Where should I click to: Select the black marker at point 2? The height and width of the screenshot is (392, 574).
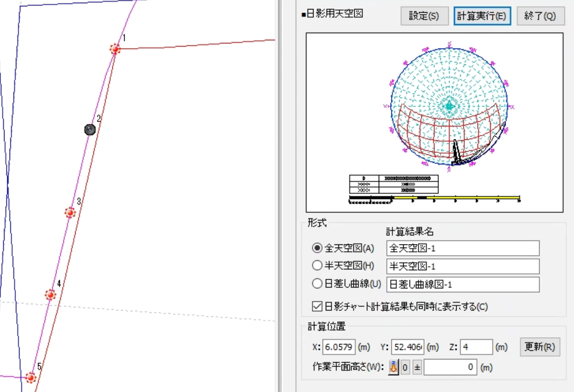point(90,130)
